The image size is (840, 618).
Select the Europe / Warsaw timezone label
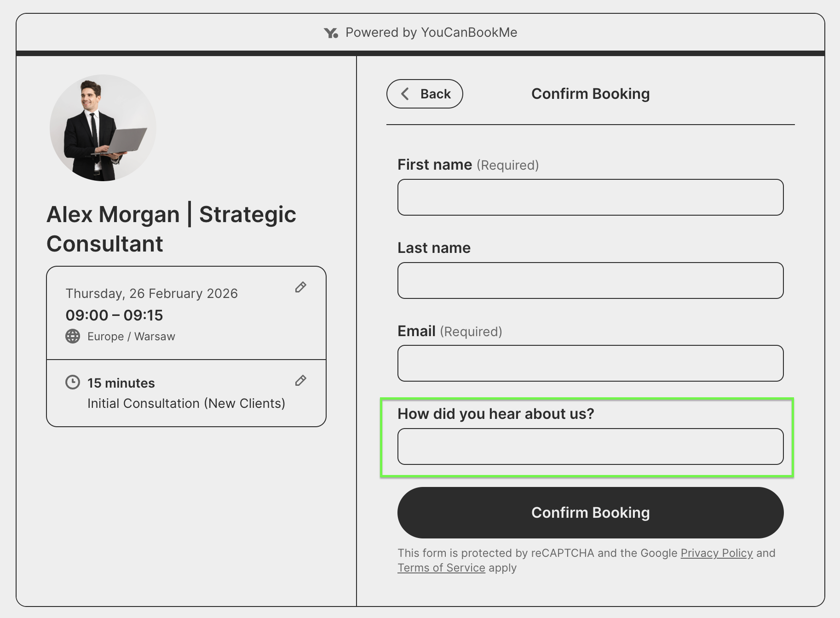click(131, 336)
